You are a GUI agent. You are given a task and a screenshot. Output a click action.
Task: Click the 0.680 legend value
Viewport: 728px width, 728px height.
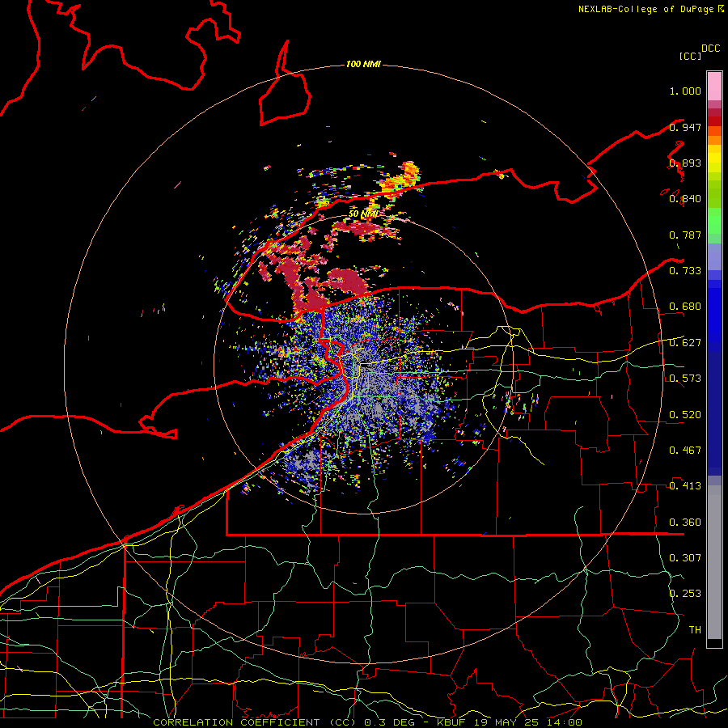[685, 307]
